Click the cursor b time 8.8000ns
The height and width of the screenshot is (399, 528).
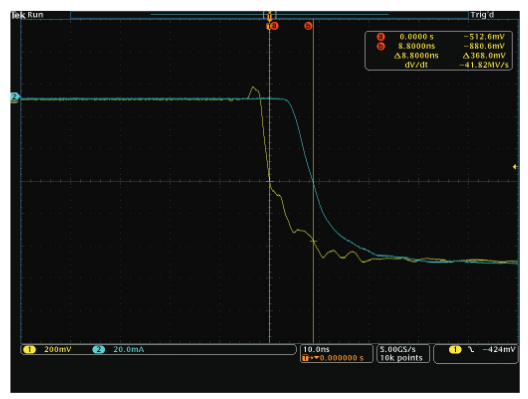tap(416, 46)
